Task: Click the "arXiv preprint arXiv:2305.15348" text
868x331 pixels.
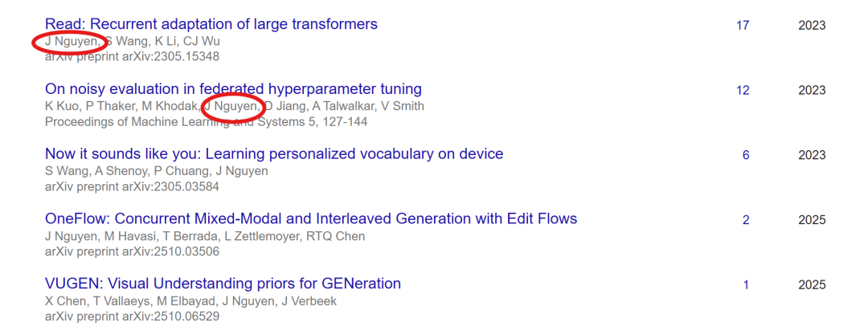Action: pos(132,57)
